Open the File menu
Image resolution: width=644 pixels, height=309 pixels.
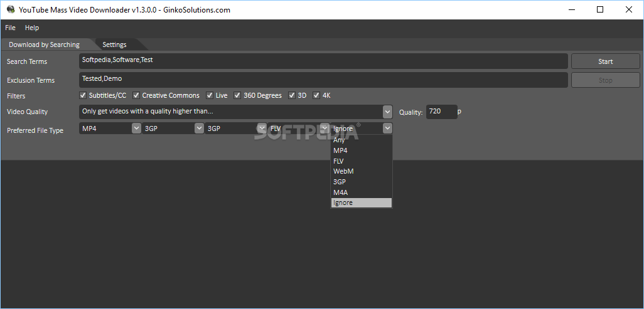pyautogui.click(x=10, y=28)
